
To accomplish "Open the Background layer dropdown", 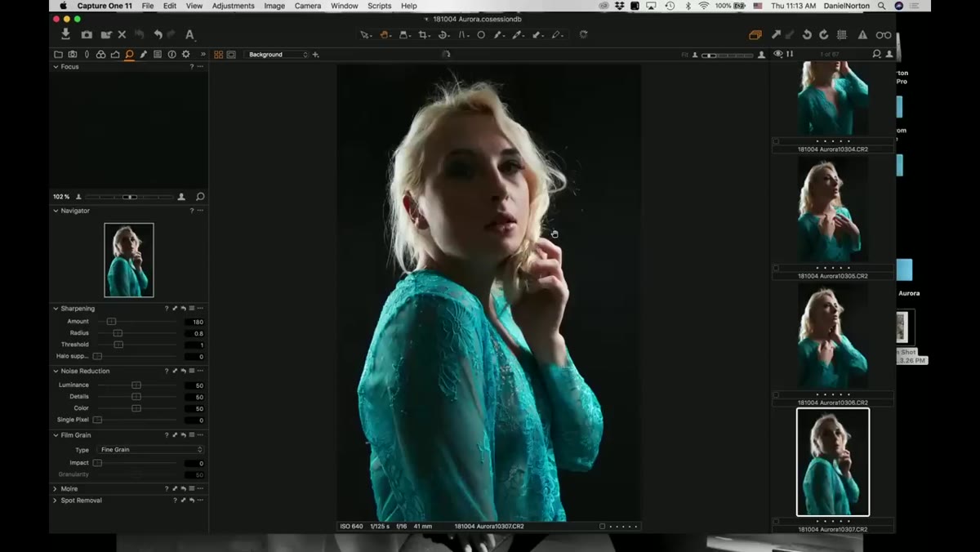I will pyautogui.click(x=278, y=54).
